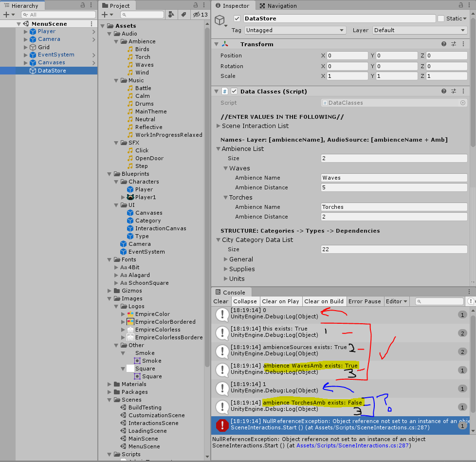Click Search by Label tag icon
Image resolution: width=476 pixels, height=462 pixels.
pyautogui.click(x=183, y=15)
